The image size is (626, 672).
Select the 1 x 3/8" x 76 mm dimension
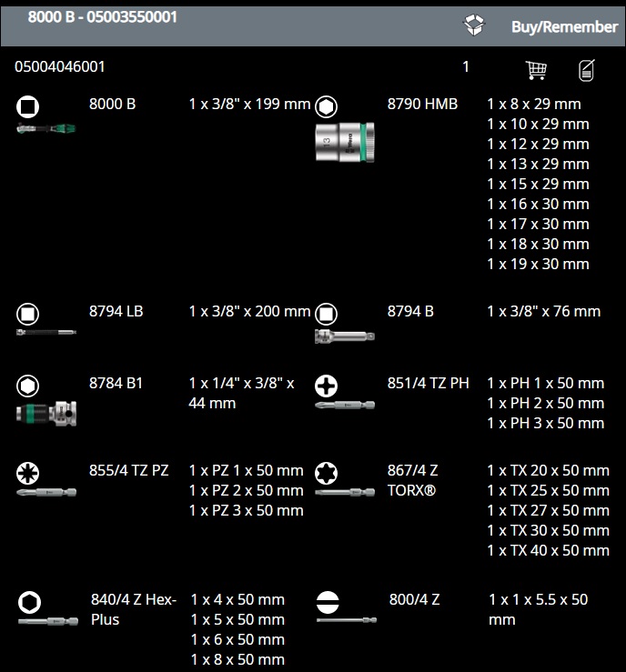[x=544, y=312]
